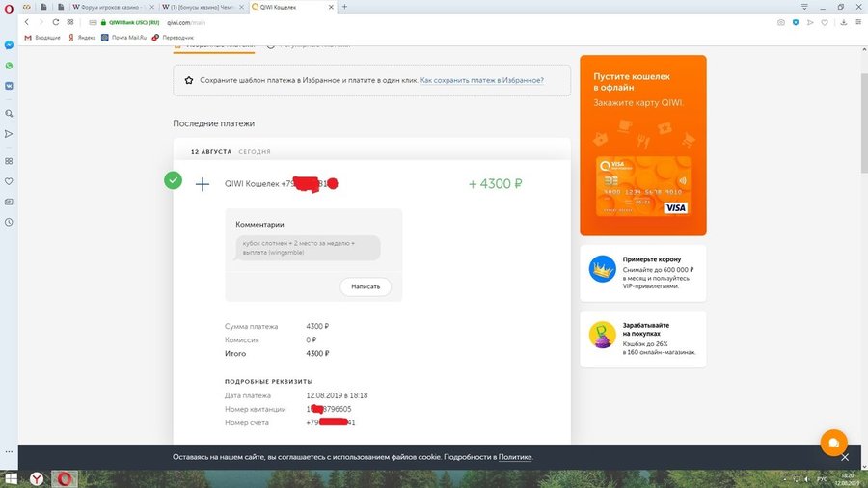Close the cookie notification banner

pos(844,457)
